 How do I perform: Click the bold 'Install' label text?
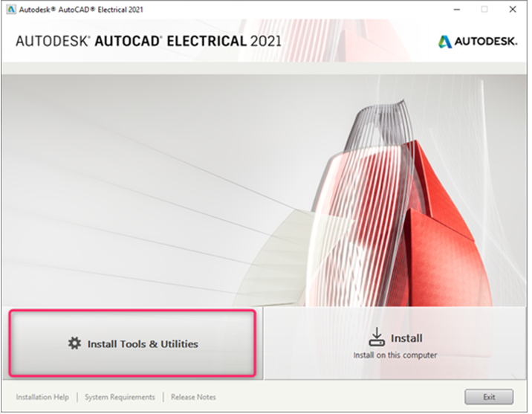point(406,338)
